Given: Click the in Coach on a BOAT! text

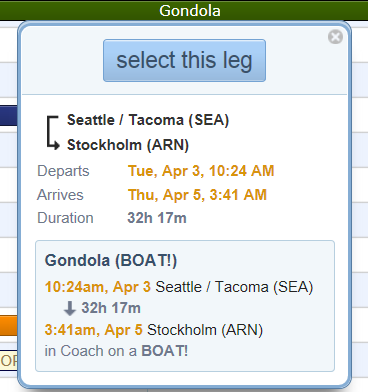Looking at the screenshot, I should (x=116, y=351).
